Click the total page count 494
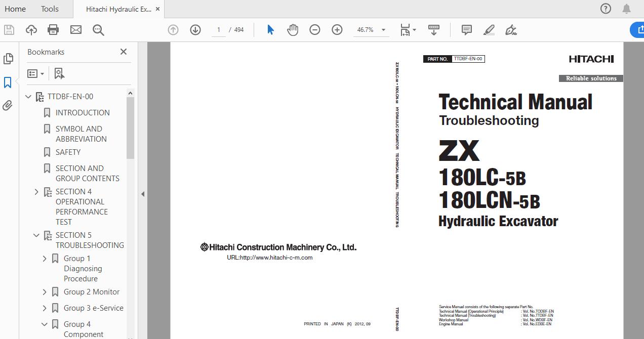 239,30
